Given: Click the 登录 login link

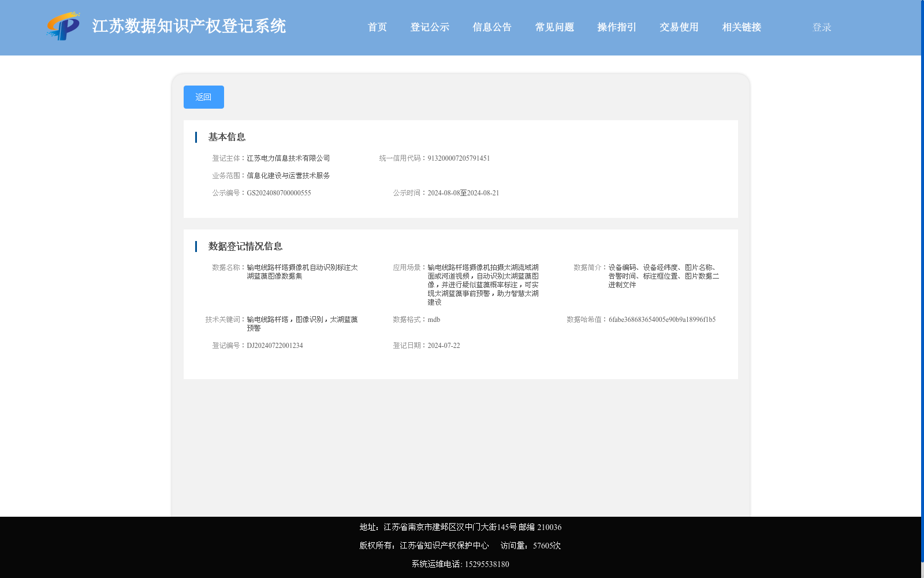Looking at the screenshot, I should pyautogui.click(x=822, y=27).
